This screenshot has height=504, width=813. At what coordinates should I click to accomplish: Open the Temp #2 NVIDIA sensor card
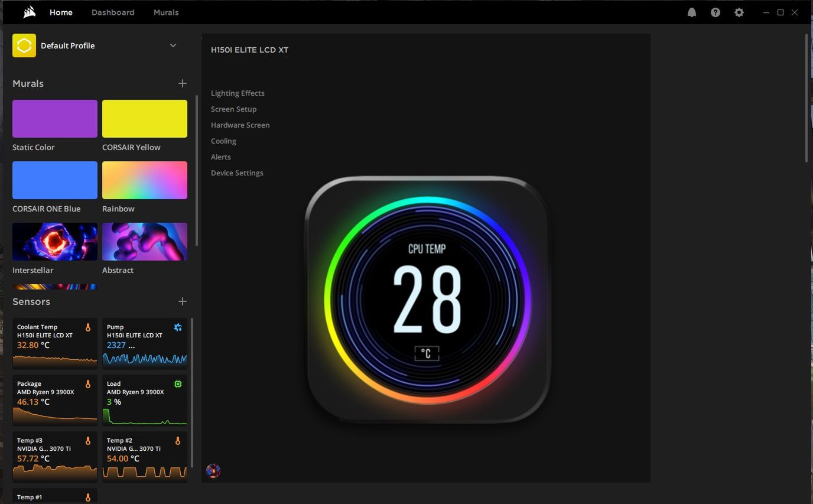(145, 456)
